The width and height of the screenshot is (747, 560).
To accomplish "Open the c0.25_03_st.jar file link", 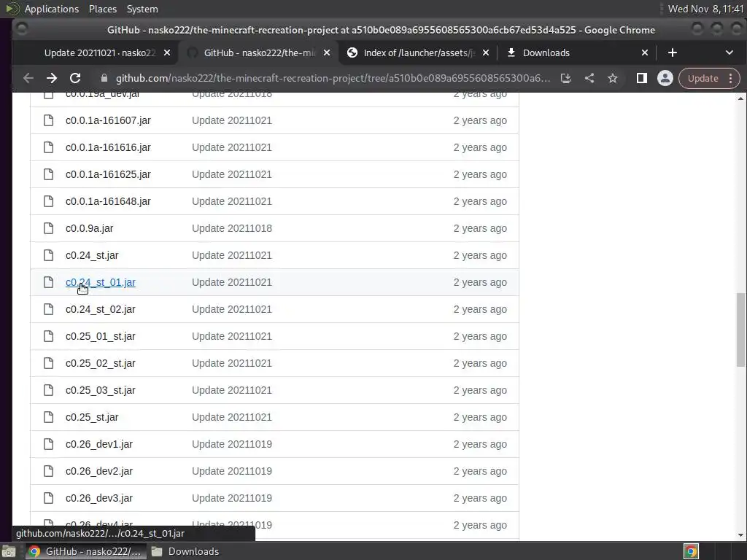I will [x=101, y=391].
